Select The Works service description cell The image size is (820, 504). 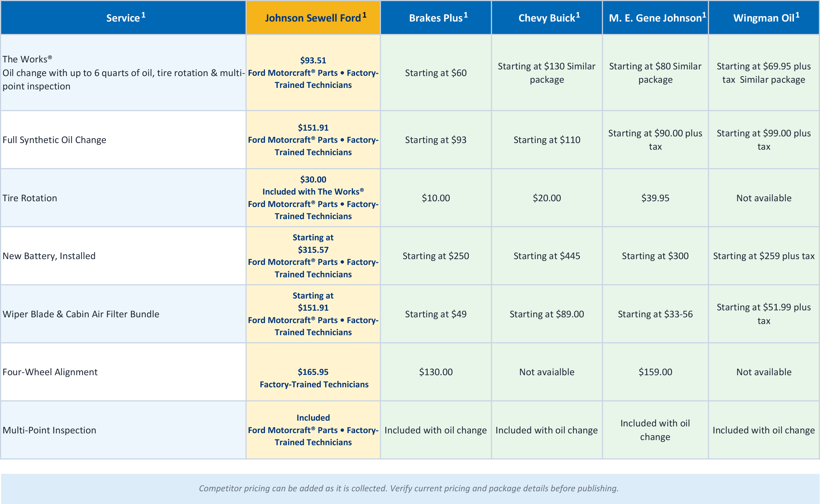tap(123, 73)
